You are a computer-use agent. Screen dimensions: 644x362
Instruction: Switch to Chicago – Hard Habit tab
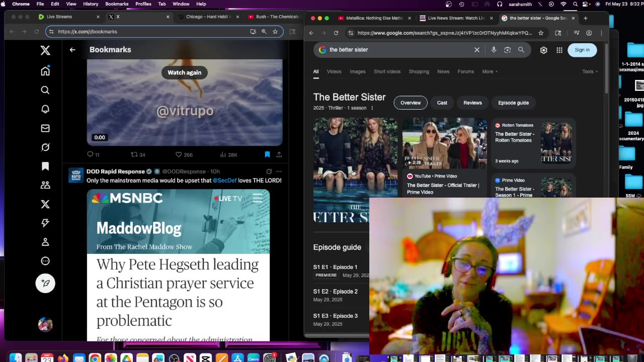pyautogui.click(x=208, y=17)
